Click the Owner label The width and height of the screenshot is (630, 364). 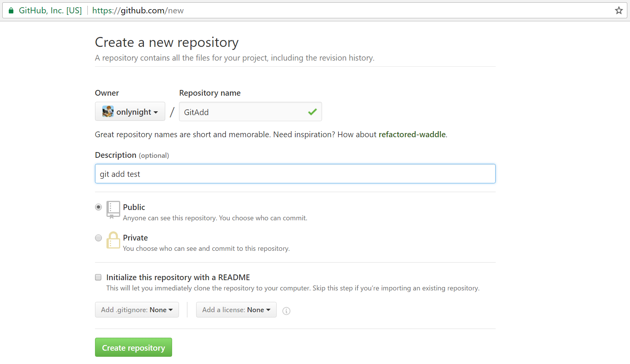click(x=107, y=93)
